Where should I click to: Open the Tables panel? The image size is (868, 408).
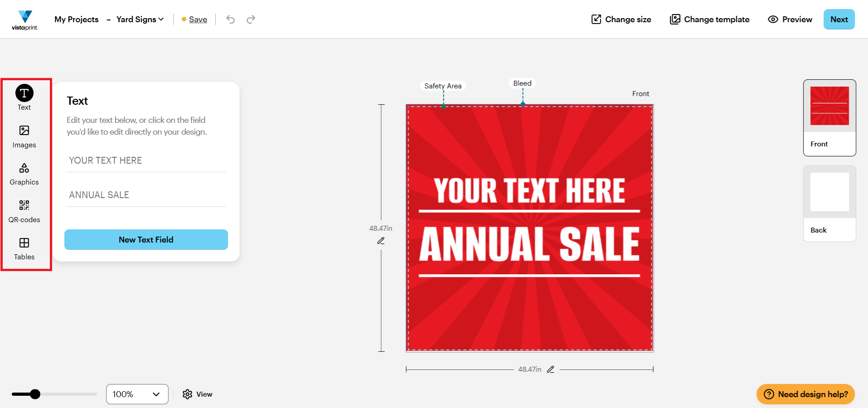24,249
